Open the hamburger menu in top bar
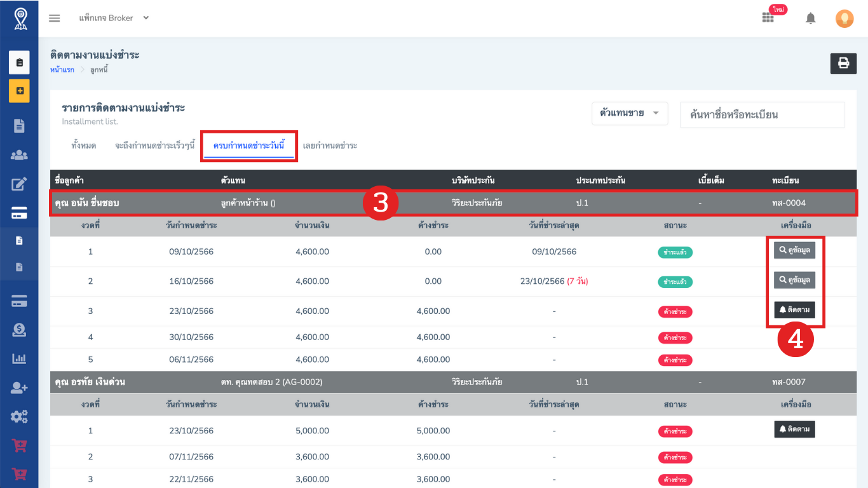 (55, 18)
